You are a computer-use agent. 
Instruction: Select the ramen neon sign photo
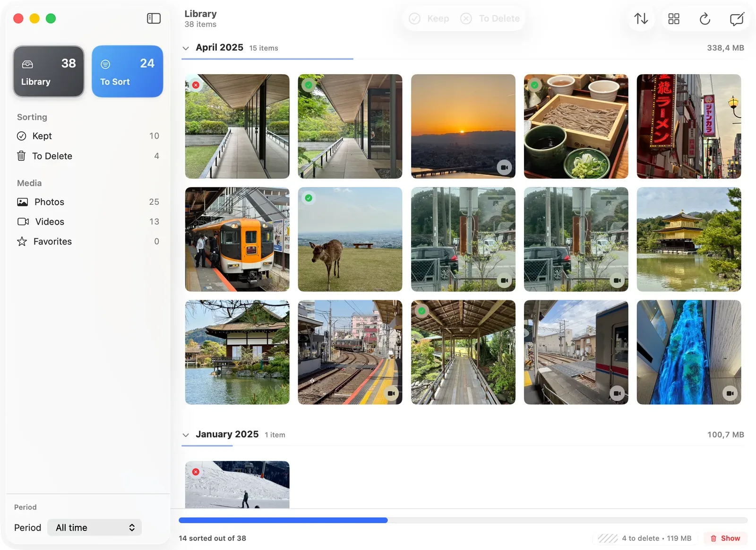tap(689, 126)
